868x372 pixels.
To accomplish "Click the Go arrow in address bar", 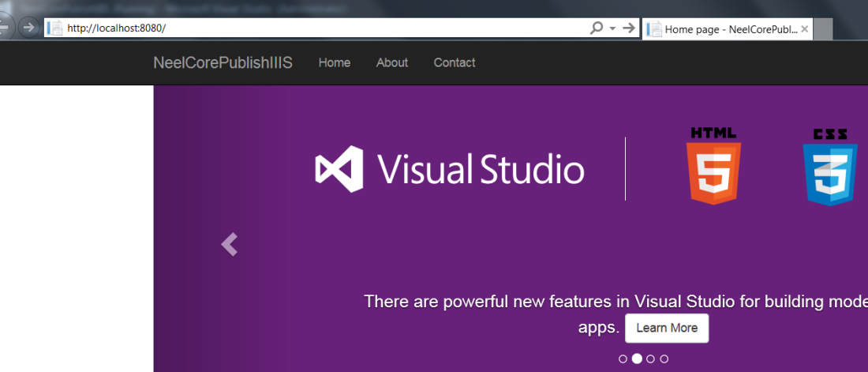I will pyautogui.click(x=628, y=28).
